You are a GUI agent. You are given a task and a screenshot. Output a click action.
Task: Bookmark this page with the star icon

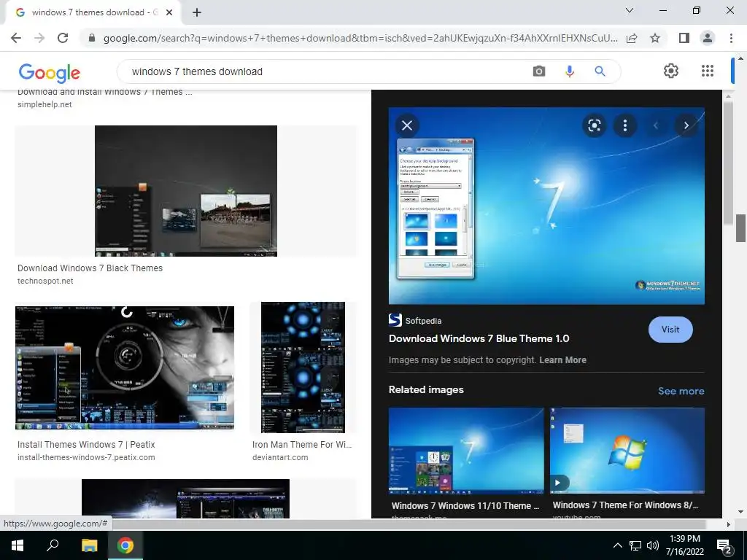click(x=655, y=38)
